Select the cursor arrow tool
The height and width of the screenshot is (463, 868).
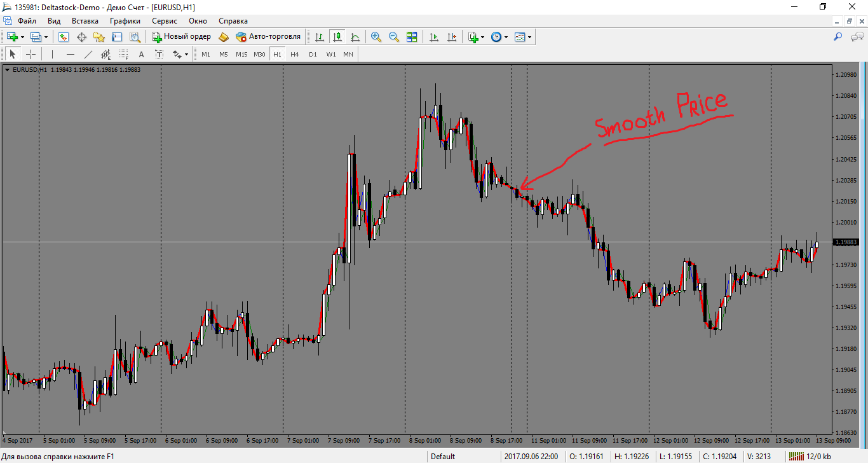13,54
